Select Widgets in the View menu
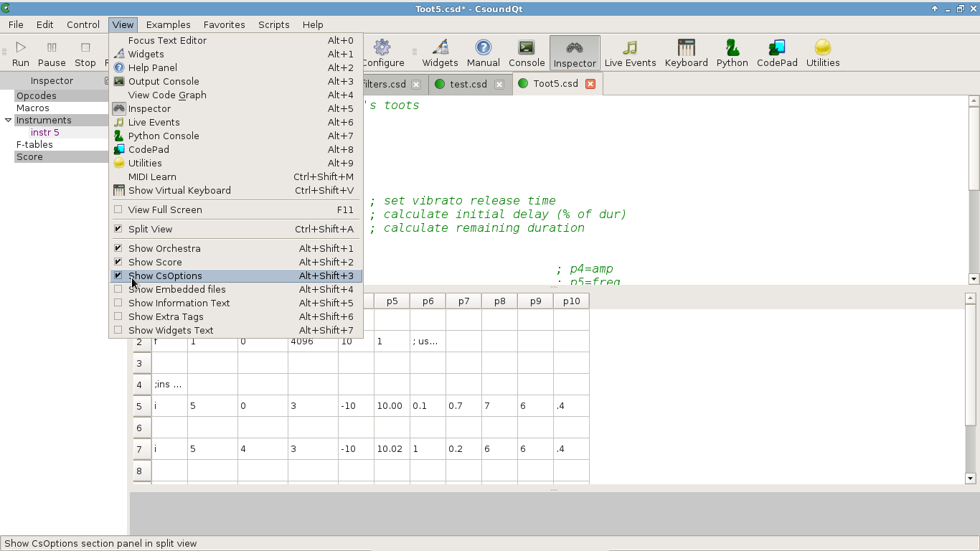The height and width of the screenshot is (551, 980). (236, 54)
